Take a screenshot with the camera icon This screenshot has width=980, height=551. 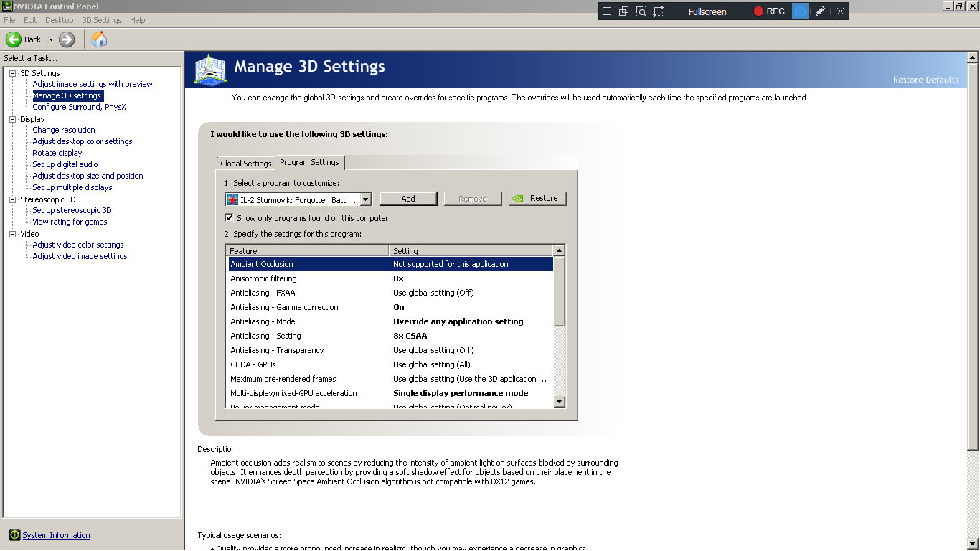click(x=800, y=11)
